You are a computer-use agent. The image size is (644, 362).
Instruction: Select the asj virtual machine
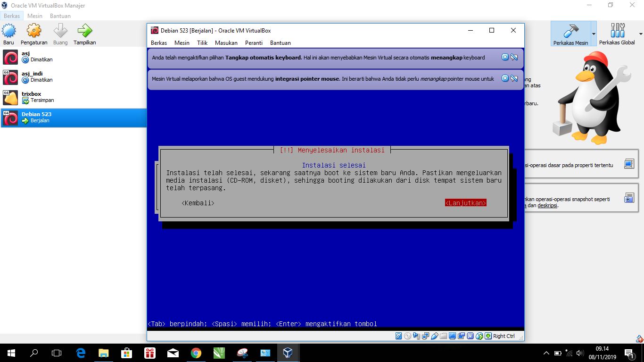point(73,57)
